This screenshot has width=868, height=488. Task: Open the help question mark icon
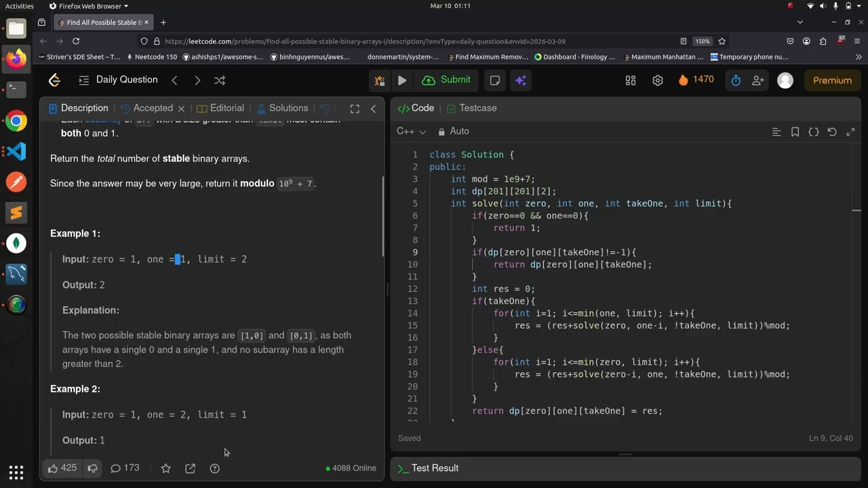pyautogui.click(x=215, y=468)
